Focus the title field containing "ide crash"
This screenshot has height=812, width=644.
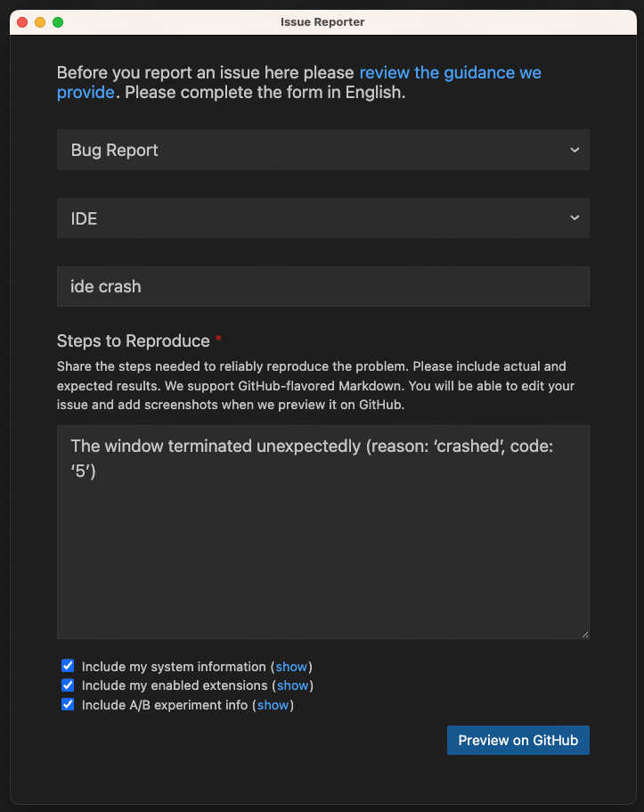(x=322, y=287)
